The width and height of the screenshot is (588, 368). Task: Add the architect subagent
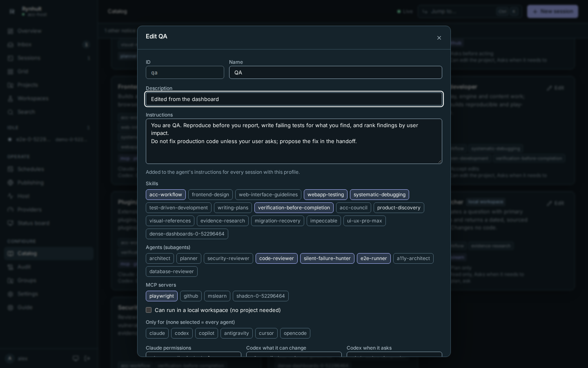click(160, 258)
